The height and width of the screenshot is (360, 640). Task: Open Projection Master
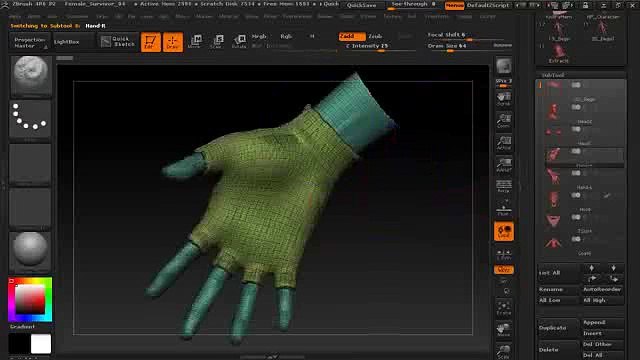tap(29, 42)
